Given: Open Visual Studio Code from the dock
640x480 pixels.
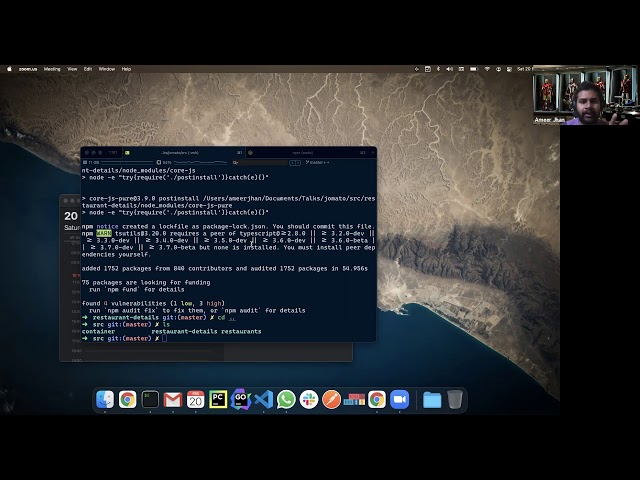Looking at the screenshot, I should tap(264, 399).
